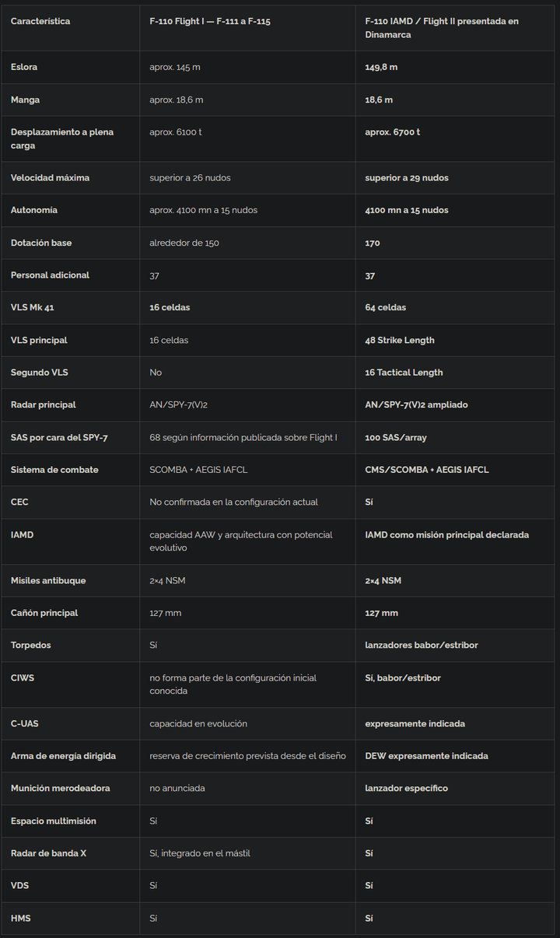Click the 'Característica' column header
The width and height of the screenshot is (560, 938).
click(40, 21)
